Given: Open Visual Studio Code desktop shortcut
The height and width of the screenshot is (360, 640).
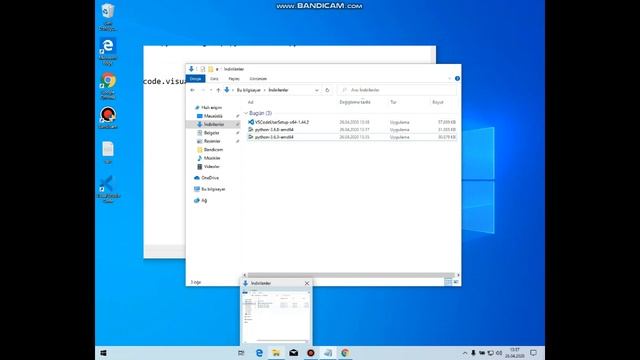Looking at the screenshot, I should tap(108, 190).
